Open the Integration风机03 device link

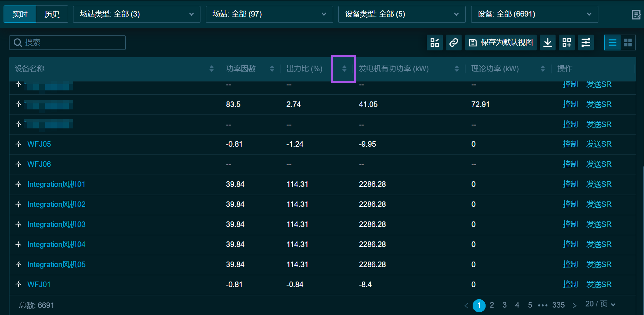click(x=56, y=224)
